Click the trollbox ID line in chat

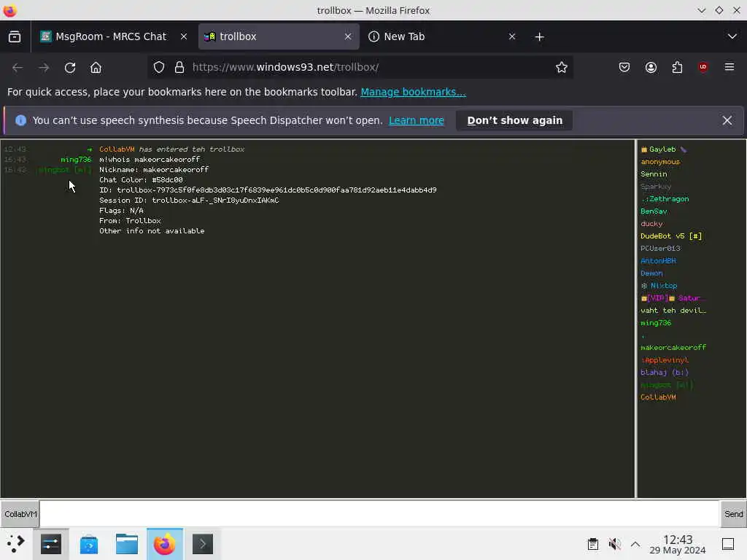(268, 190)
